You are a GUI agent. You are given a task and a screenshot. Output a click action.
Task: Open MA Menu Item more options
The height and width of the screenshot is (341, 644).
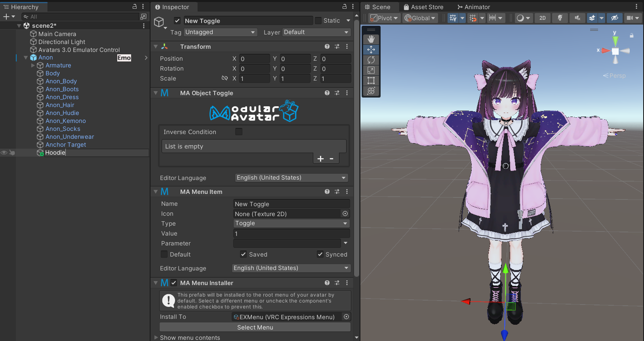click(347, 192)
